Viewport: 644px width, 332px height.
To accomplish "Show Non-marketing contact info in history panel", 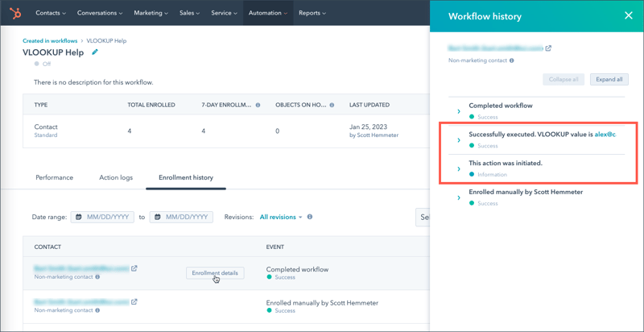I will click(512, 60).
